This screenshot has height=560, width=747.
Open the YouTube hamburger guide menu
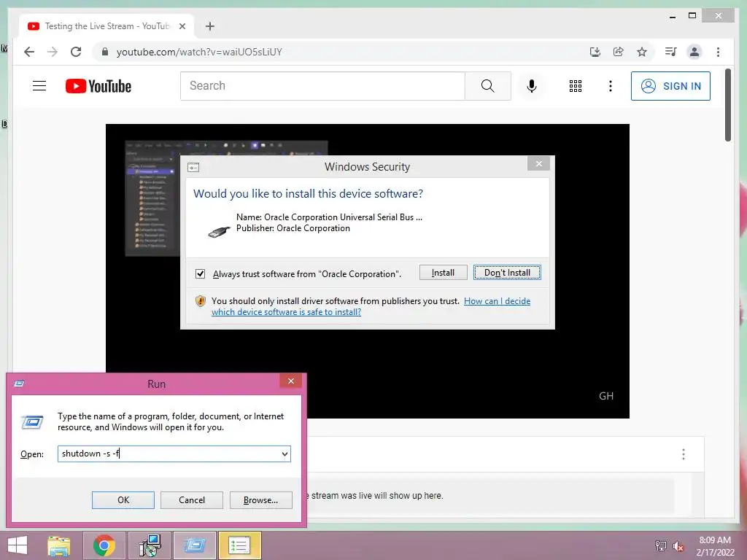[39, 86]
